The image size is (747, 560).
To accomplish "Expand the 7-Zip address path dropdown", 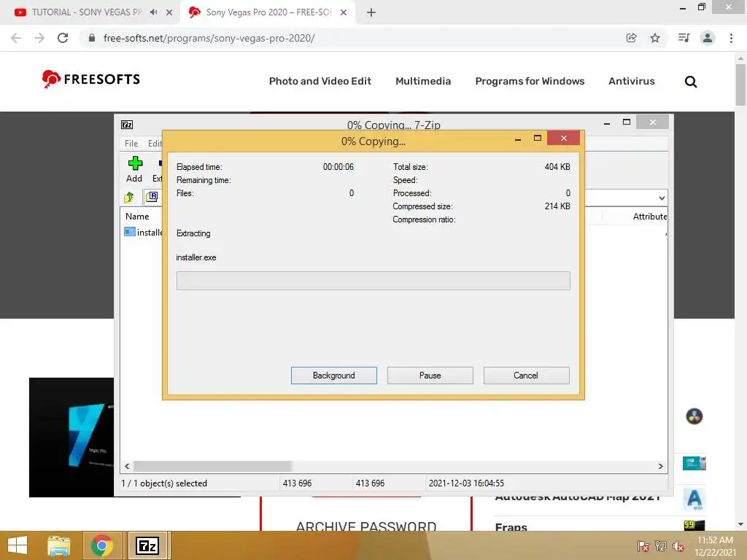I will (x=662, y=198).
